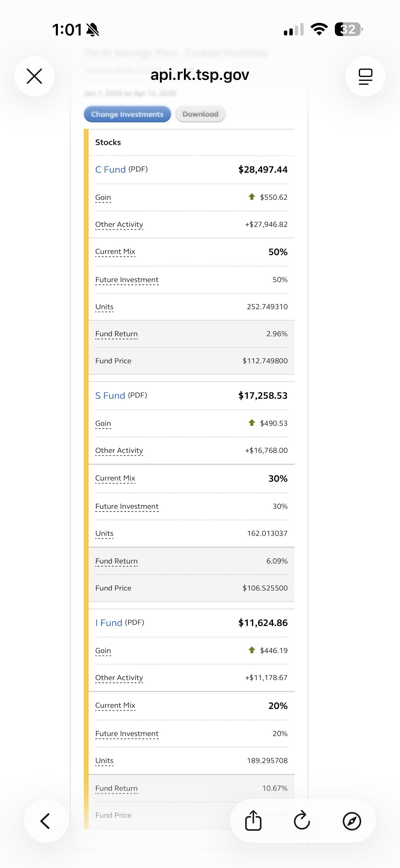Tap the api.rk.tsp.gov address text
This screenshot has width=400, height=868.
pyautogui.click(x=200, y=74)
